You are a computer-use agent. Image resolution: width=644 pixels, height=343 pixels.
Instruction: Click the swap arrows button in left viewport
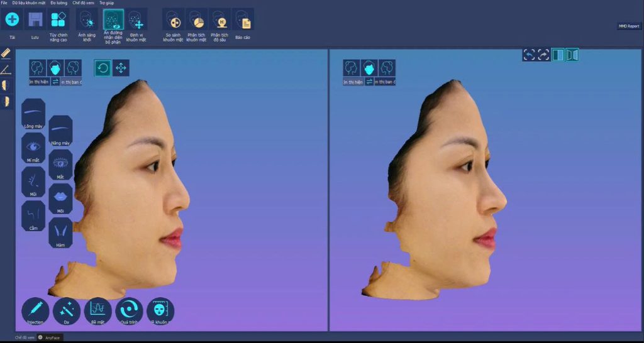tap(55, 82)
